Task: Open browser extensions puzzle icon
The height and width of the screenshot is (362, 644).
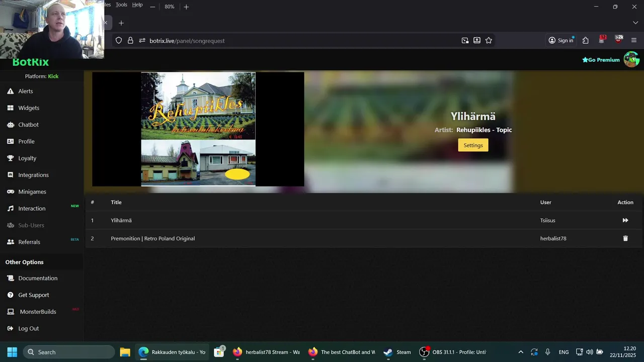Action: click(x=586, y=40)
